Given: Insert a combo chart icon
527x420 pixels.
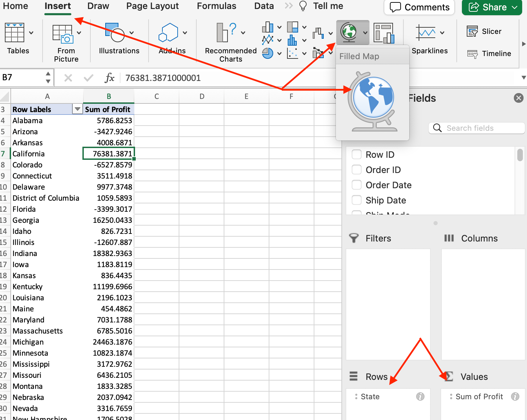Looking at the screenshot, I should [318, 53].
